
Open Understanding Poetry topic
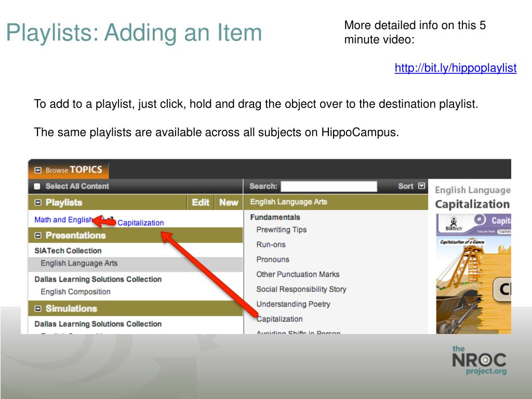[x=293, y=304]
